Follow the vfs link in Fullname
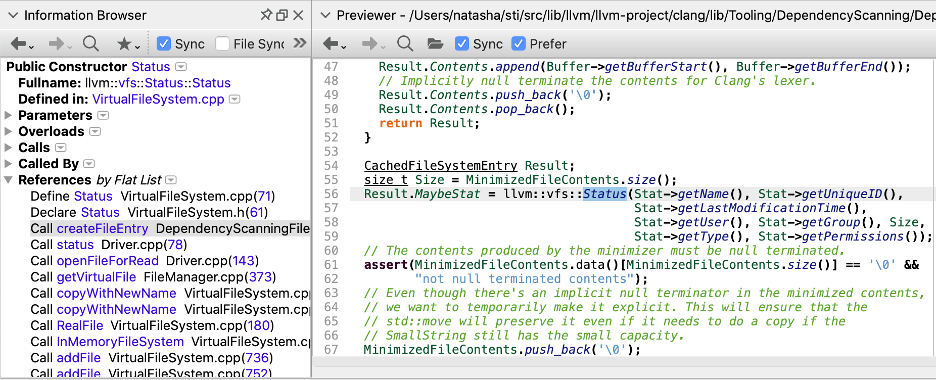This screenshot has width=936, height=380. tap(127, 83)
